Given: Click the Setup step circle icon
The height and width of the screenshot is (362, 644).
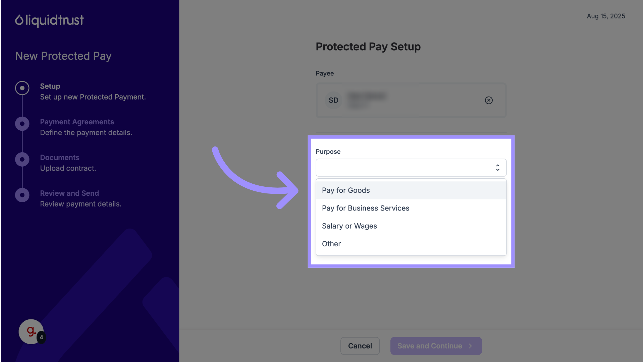Looking at the screenshot, I should pos(22,88).
